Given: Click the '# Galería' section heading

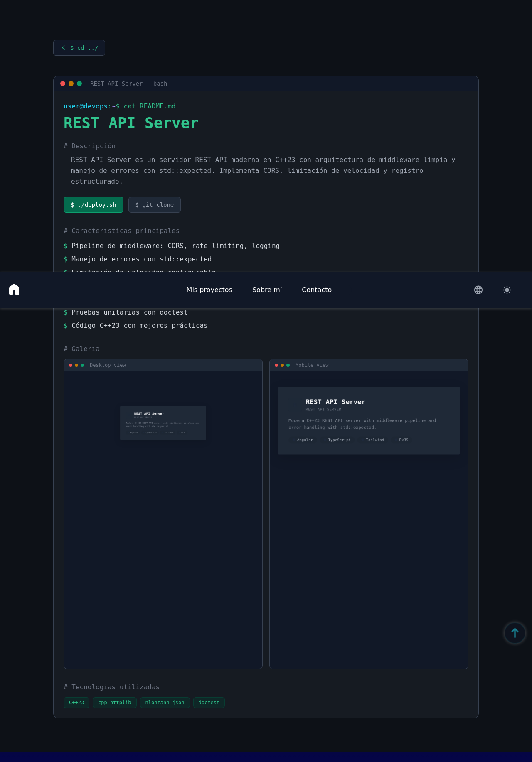Looking at the screenshot, I should [x=81, y=349].
